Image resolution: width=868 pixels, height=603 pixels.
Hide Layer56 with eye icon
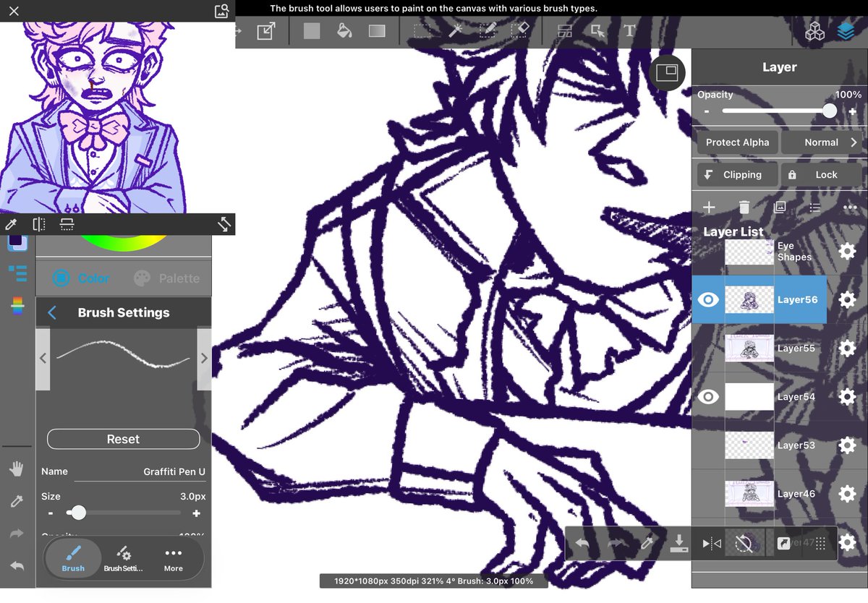click(x=708, y=299)
